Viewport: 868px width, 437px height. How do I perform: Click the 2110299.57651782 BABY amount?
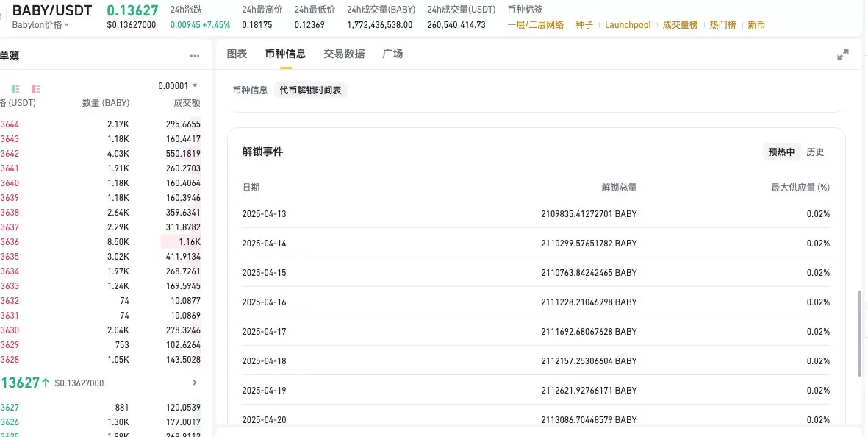click(x=589, y=244)
